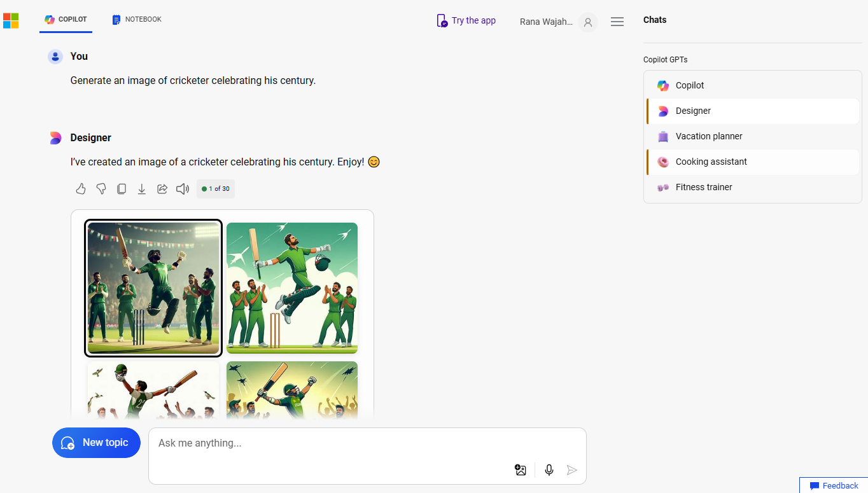Click the You user avatar icon
Viewport: 868px width, 493px height.
55,57
